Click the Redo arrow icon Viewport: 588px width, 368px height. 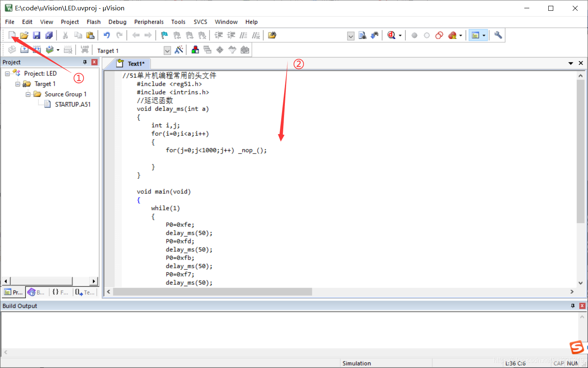pyautogui.click(x=119, y=35)
